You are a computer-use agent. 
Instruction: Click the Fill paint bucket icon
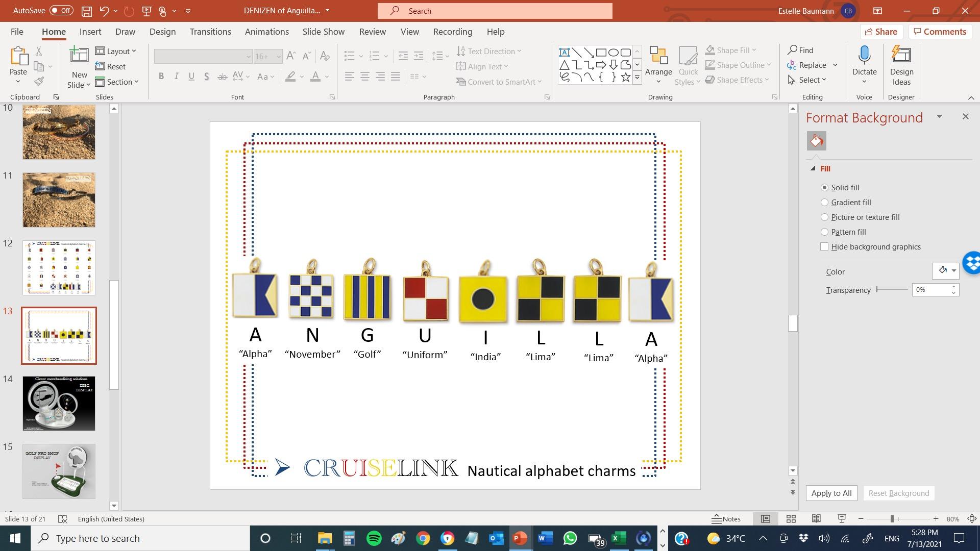coord(817,141)
